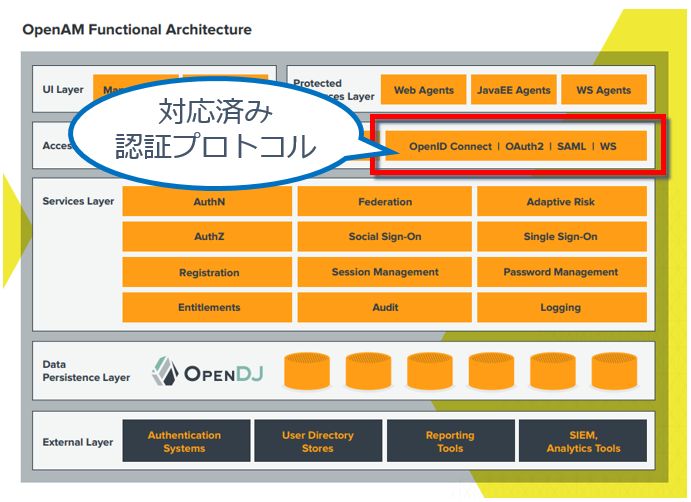Click the AuthN service box

point(207,201)
